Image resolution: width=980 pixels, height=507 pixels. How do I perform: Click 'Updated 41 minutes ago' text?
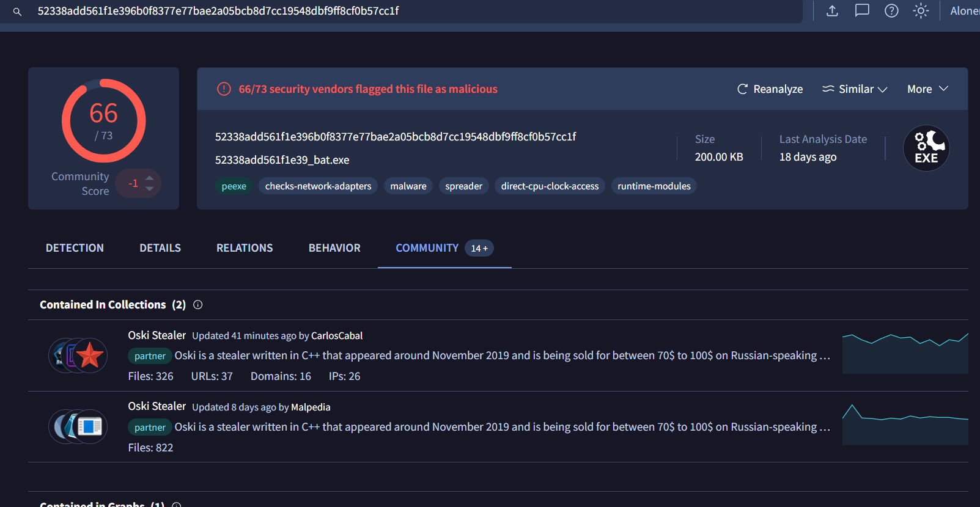point(244,336)
